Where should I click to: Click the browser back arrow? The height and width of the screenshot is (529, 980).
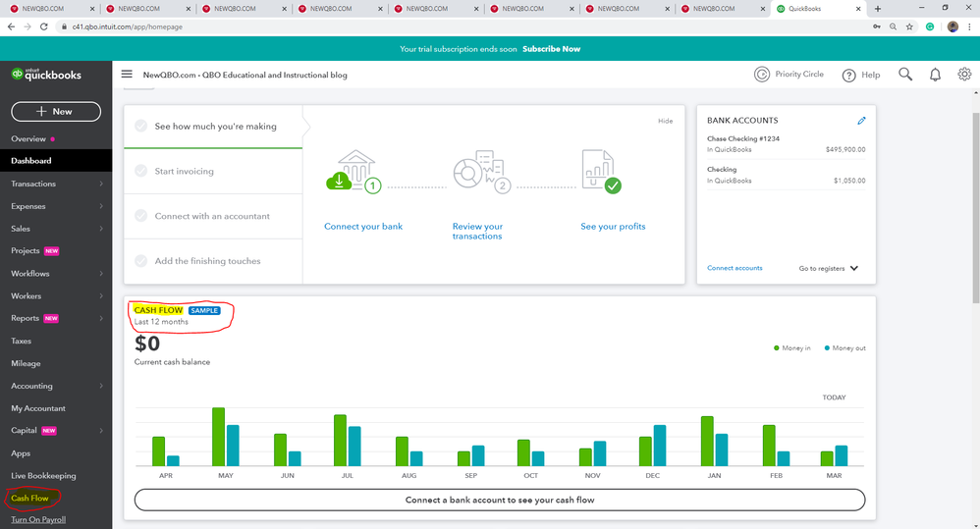[11, 26]
